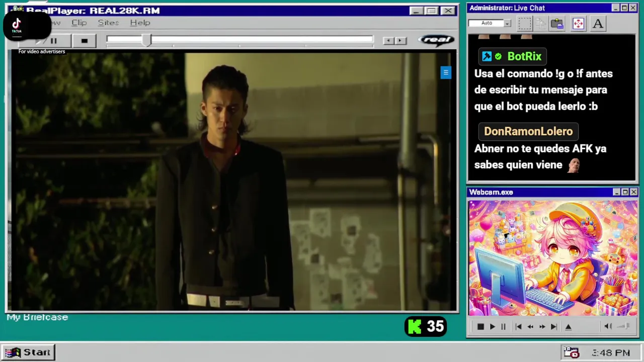644x362 pixels.
Task: Click the viewer count number 35
Action: pyautogui.click(x=436, y=327)
